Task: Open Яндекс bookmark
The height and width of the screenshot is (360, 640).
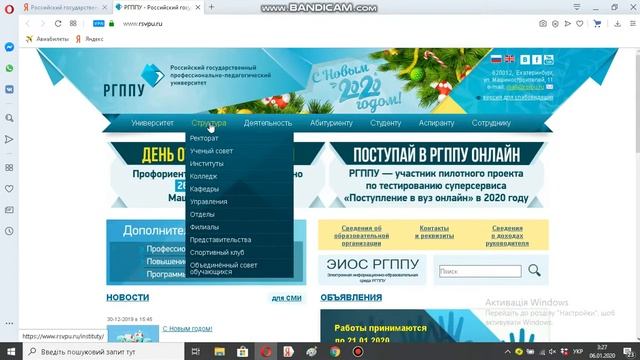Action: tap(89, 39)
